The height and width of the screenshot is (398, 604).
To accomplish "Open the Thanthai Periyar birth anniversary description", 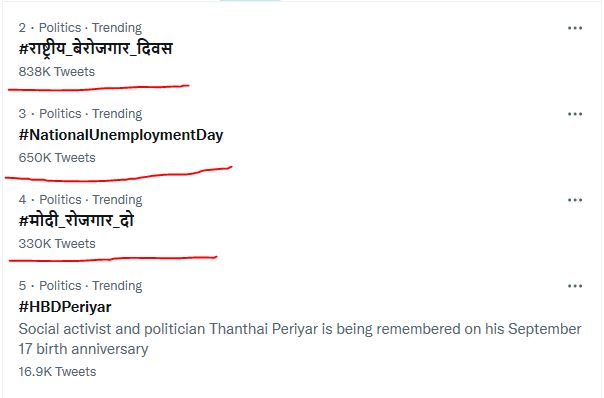I will point(300,339).
